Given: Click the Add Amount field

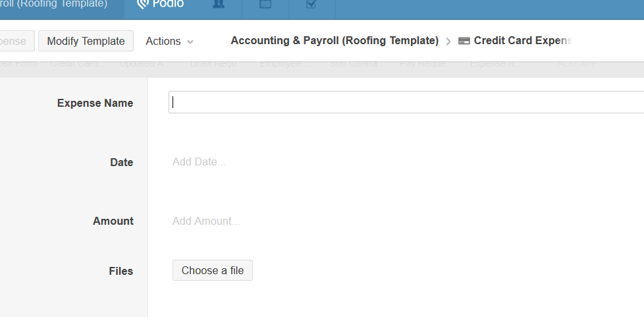Looking at the screenshot, I should click(x=206, y=221).
